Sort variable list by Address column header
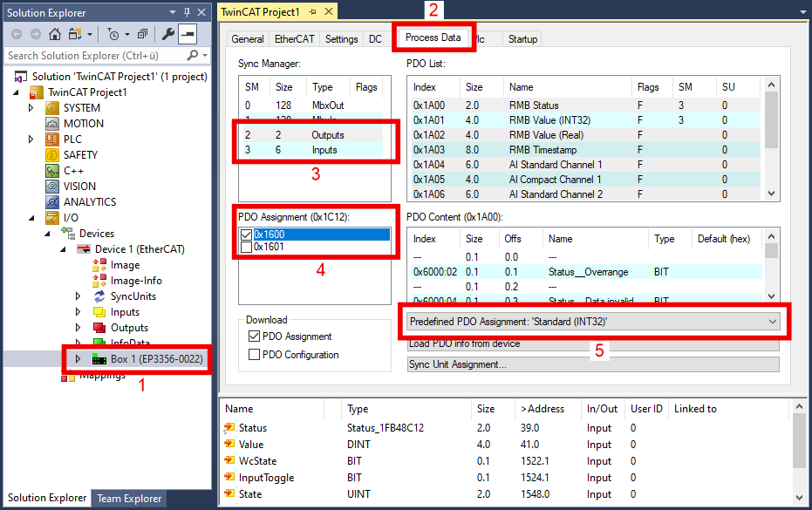Viewport: 812px width, 510px height. click(548, 409)
